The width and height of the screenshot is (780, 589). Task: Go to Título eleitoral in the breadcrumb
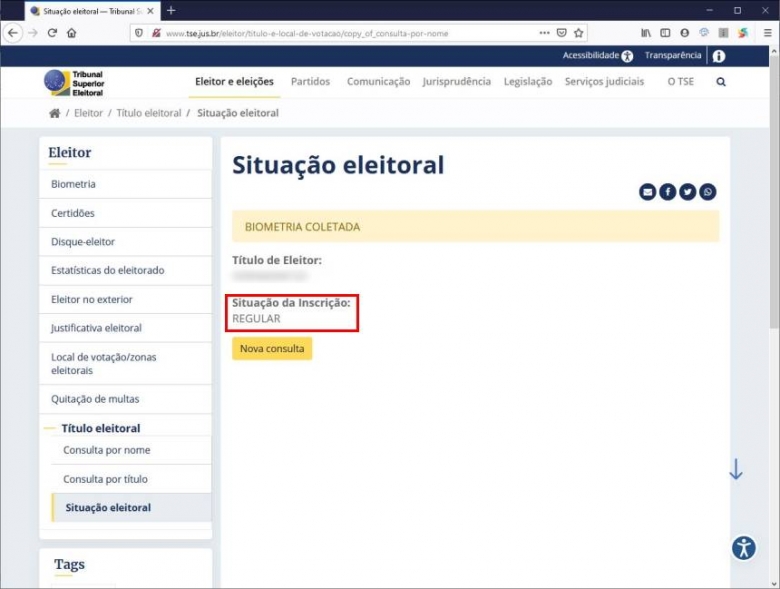(149, 113)
